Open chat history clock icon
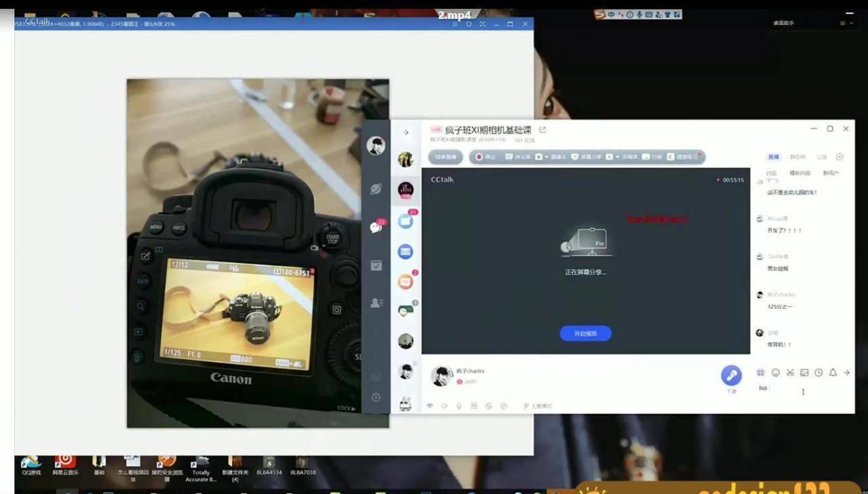 coord(818,373)
